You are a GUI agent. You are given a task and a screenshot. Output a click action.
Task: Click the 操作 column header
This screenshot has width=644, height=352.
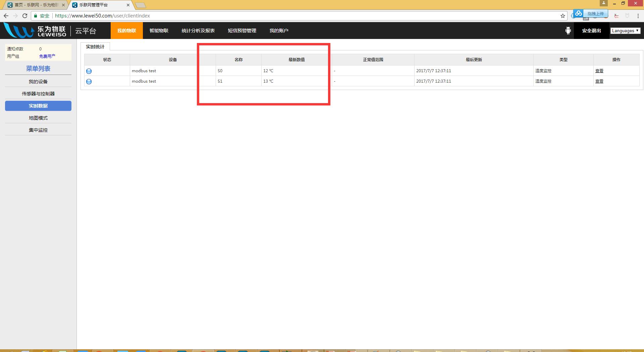pos(616,59)
